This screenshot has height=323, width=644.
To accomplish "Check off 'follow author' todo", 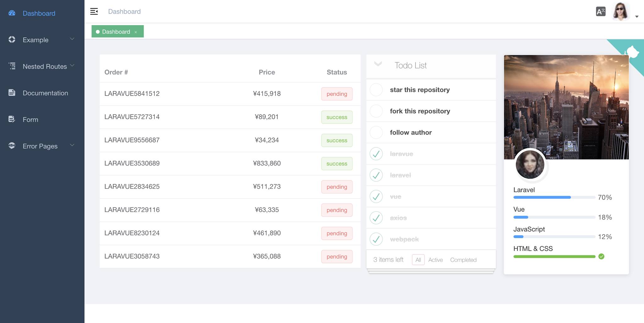I will 376,132.
